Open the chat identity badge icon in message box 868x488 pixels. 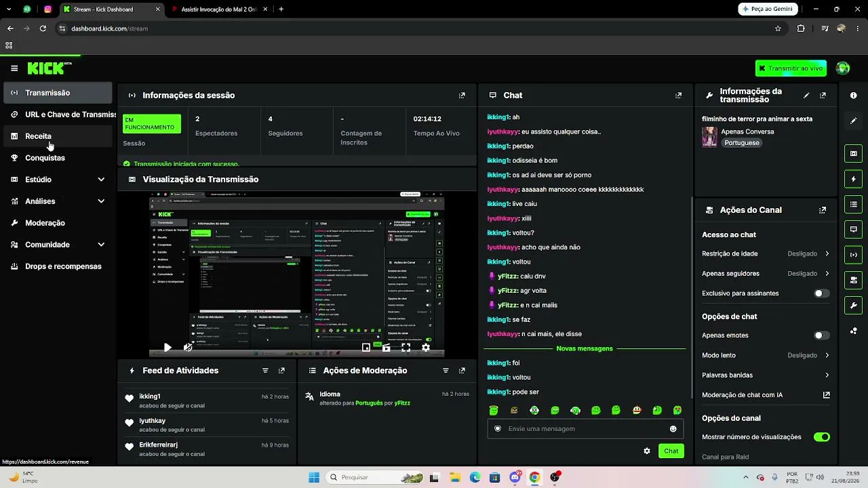(x=498, y=429)
